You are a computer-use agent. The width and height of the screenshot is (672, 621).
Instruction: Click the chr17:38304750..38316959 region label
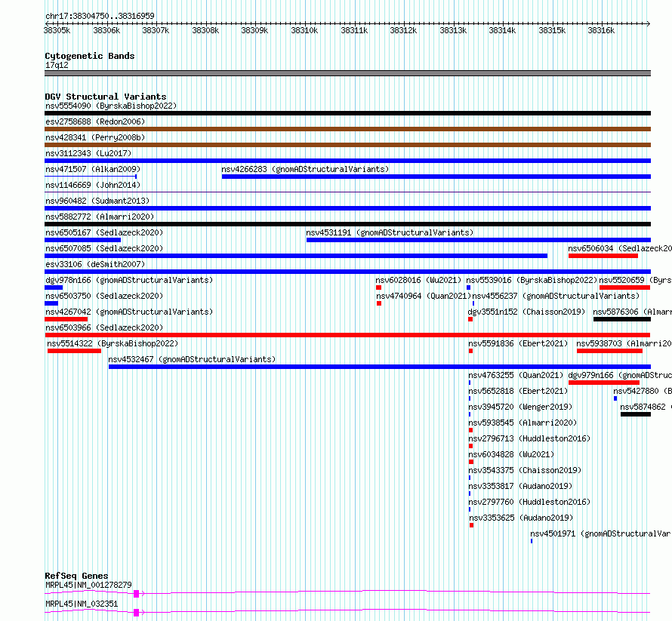(x=100, y=16)
